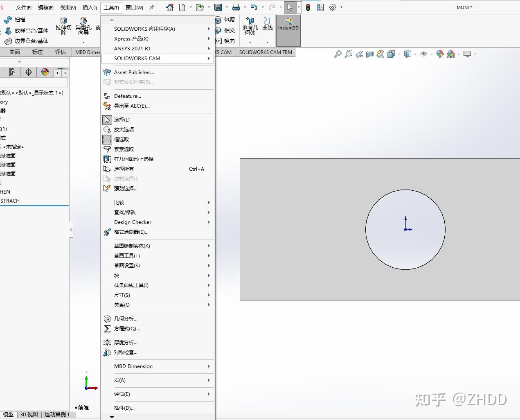The width and height of the screenshot is (520, 420).
Task: Click the Select cursor tool in the top toolbar
Action: pyautogui.click(x=290, y=7)
